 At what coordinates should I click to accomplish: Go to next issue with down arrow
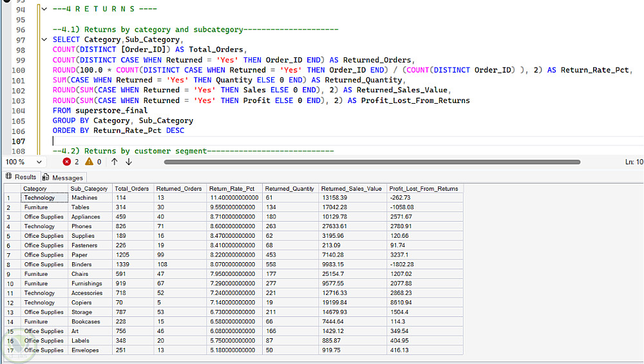[x=129, y=162]
